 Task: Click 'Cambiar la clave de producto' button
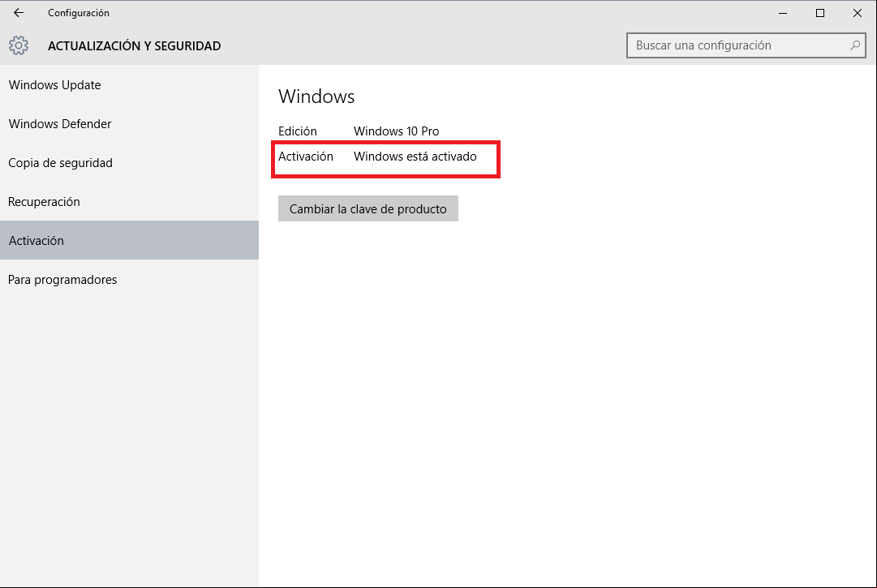pos(368,208)
